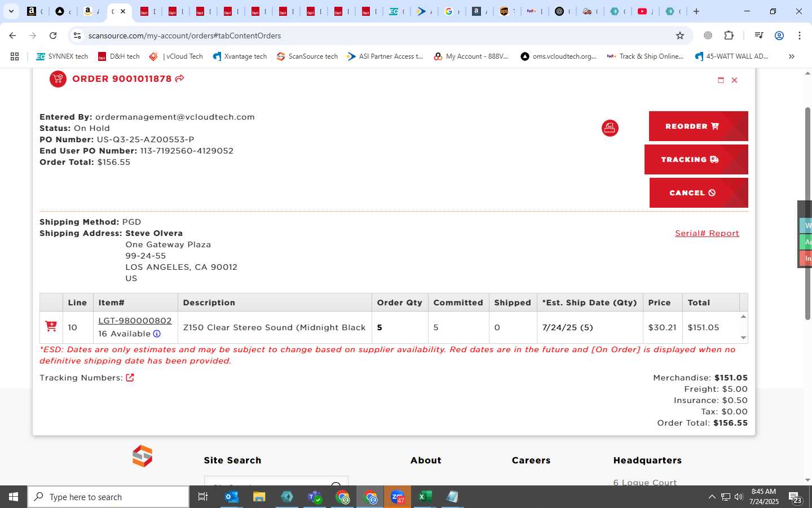The image size is (812, 508).
Task: Open the Tracking Numbers external link icon
Action: coord(130,378)
